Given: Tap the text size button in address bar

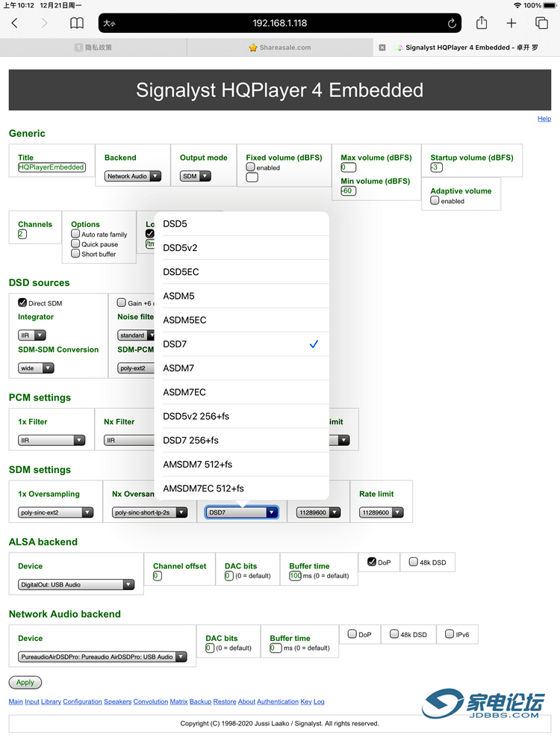Looking at the screenshot, I should (110, 23).
